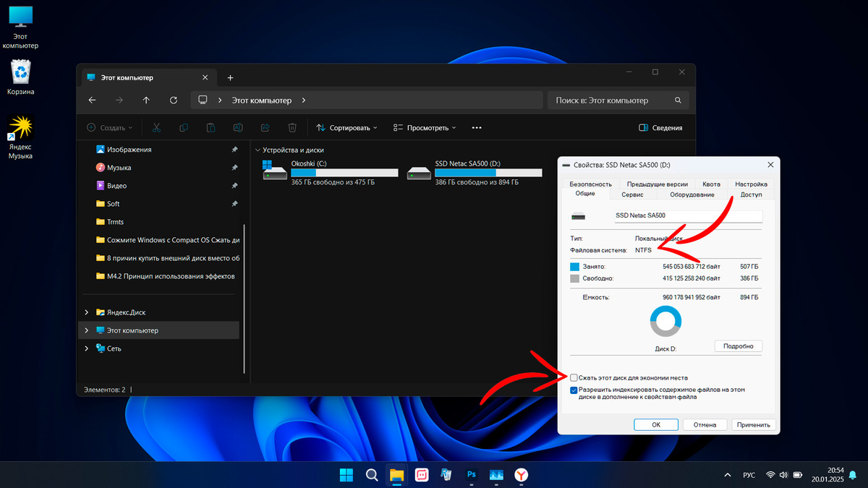Screen dimensions: 868x488
Task: Click the Свободно gray color square
Action: click(575, 278)
